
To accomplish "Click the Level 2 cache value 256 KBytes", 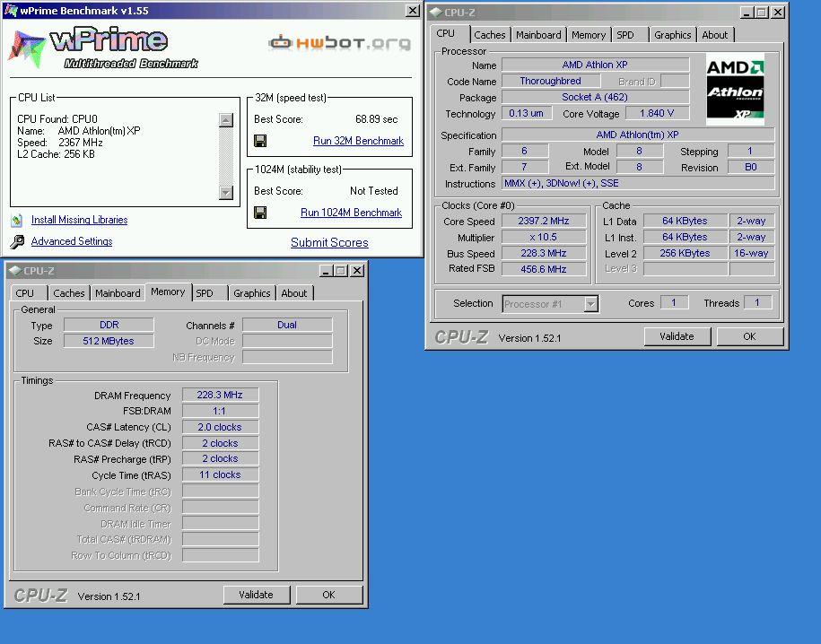I will pyautogui.click(x=685, y=254).
